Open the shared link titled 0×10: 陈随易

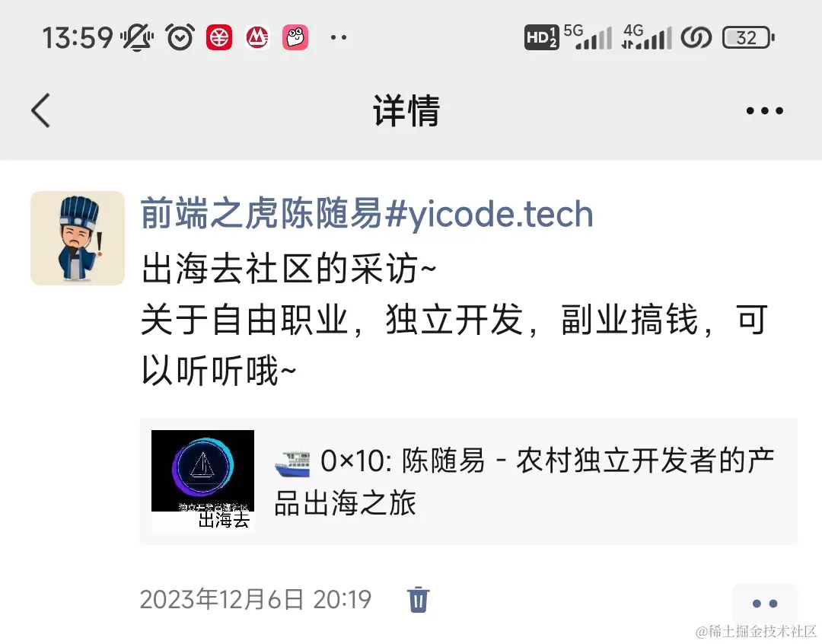pos(469,481)
